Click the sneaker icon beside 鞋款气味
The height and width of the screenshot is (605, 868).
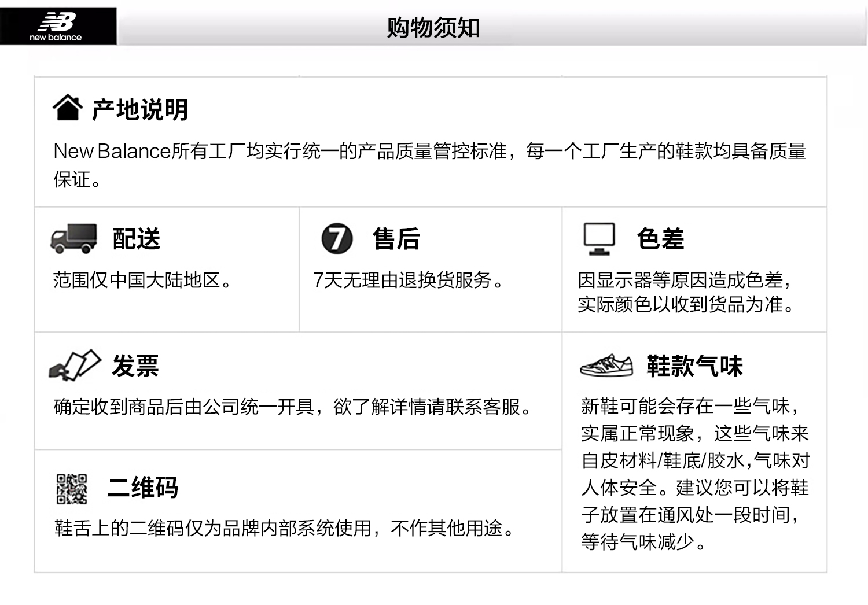coord(606,366)
